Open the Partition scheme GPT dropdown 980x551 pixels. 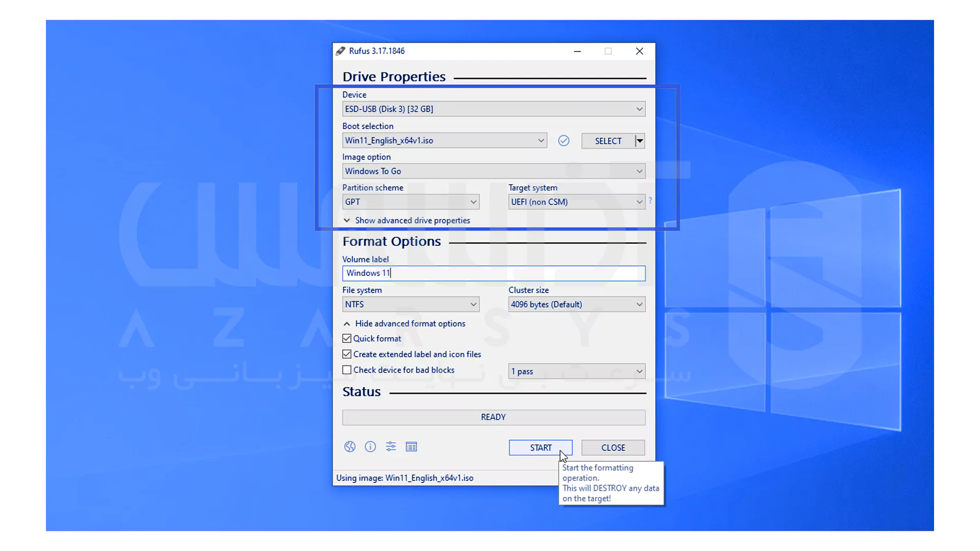tap(410, 202)
